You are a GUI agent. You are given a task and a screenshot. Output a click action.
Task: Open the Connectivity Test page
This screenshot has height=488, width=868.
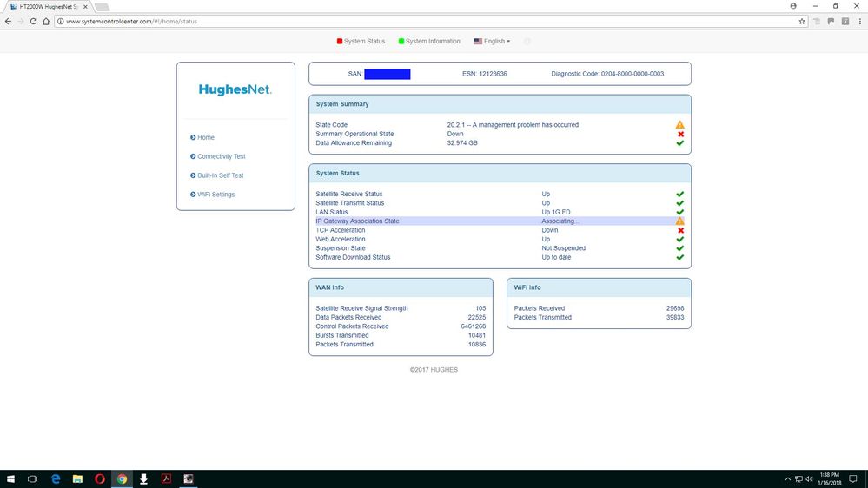tap(221, 156)
